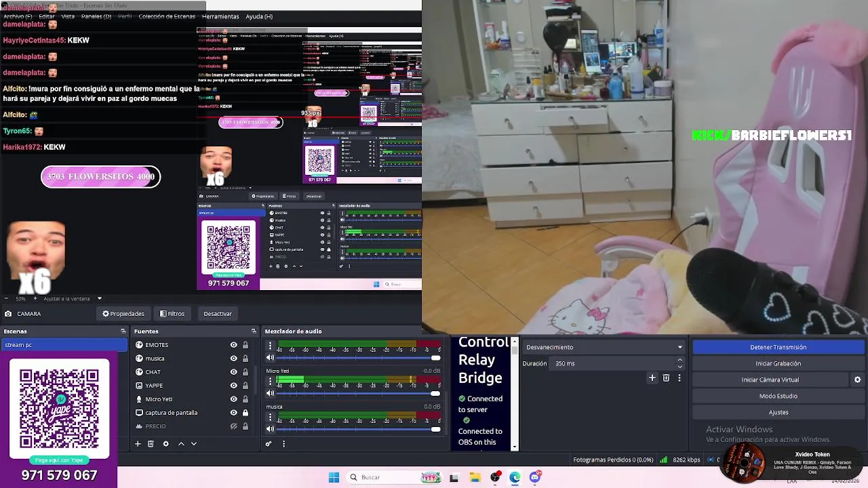Image resolution: width=868 pixels, height=488 pixels.
Task: Click Detener Transmisión
Action: [778, 347]
